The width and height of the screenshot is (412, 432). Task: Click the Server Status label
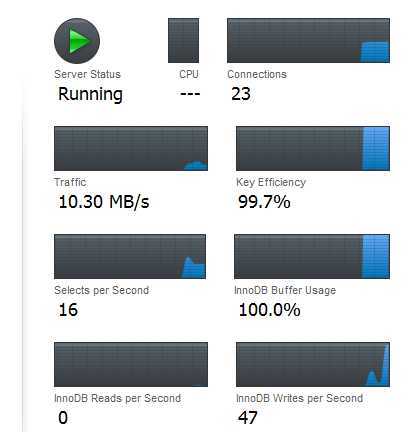tap(87, 74)
